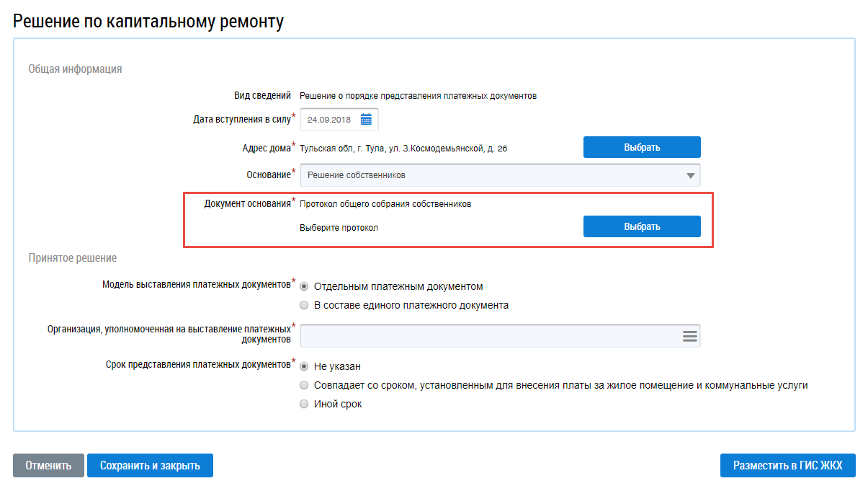
Task: Choose 'Не указан' for submission deadline
Action: (x=304, y=366)
